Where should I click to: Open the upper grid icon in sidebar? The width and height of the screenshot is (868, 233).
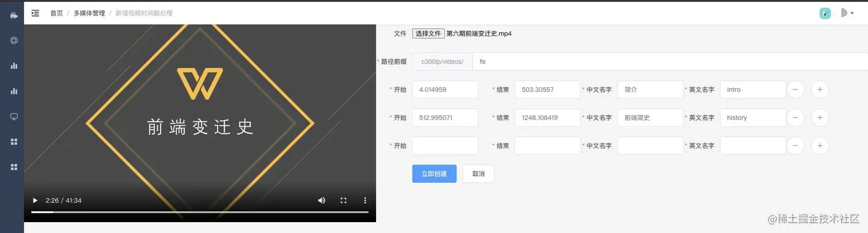14,141
